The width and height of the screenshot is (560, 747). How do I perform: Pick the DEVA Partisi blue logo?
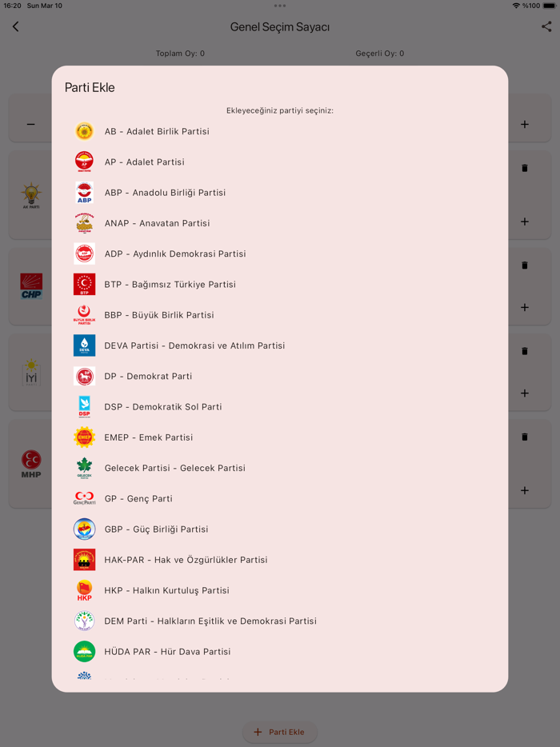tap(84, 346)
